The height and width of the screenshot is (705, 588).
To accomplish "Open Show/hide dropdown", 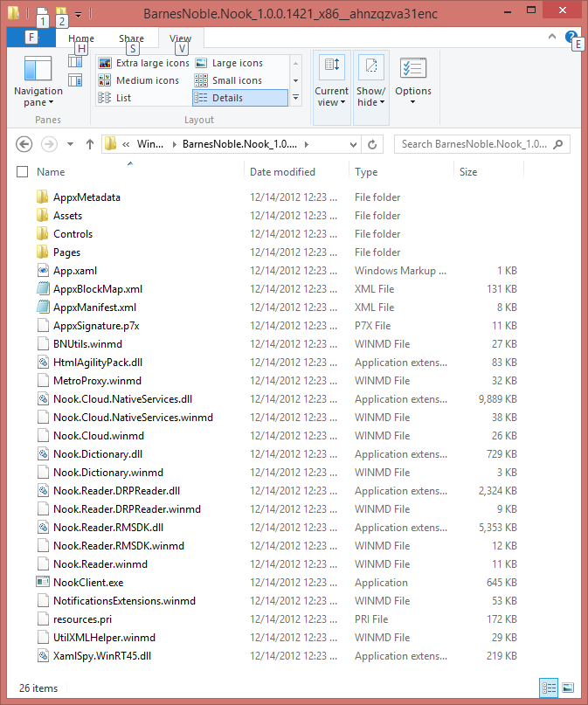I will click(370, 87).
